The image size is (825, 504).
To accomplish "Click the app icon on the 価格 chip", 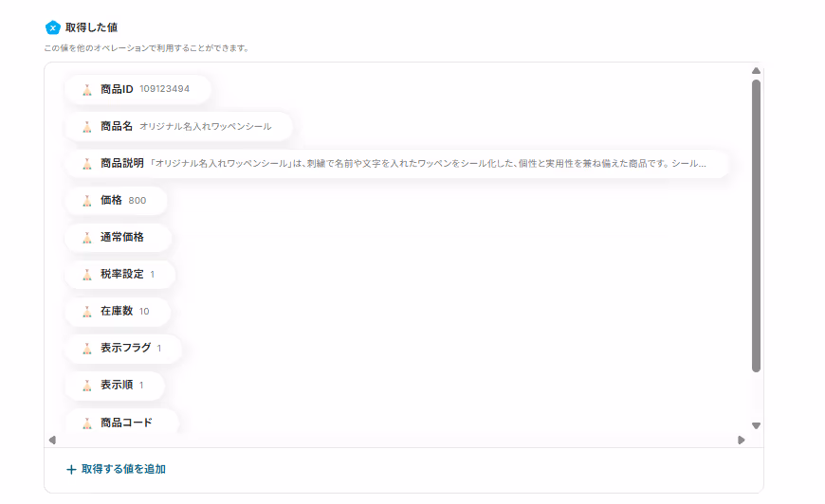I will click(x=87, y=201).
